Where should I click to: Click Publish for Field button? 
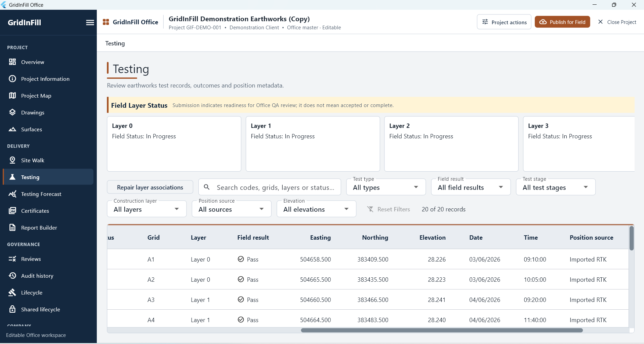[x=562, y=22]
